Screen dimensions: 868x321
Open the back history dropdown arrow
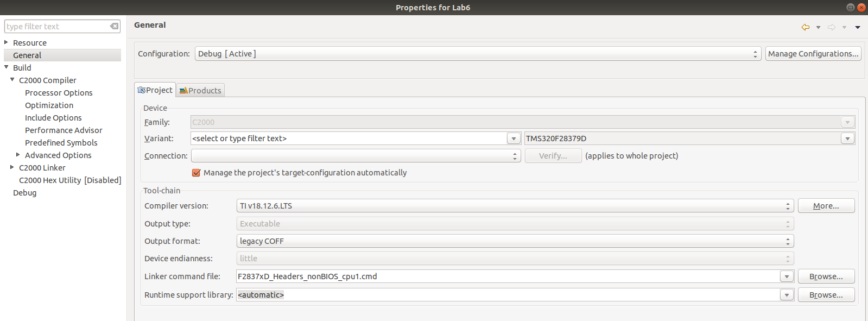point(818,27)
